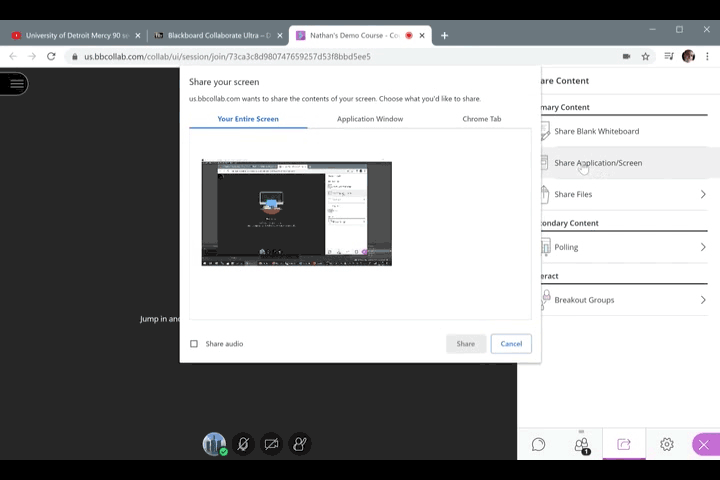Select the entire screen preview thumbnail
This screenshot has width=720, height=480.
[297, 213]
